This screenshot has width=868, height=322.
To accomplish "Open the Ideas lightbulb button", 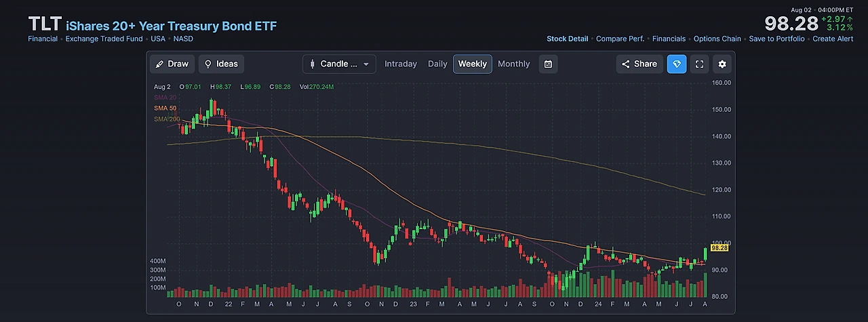I will tap(221, 64).
